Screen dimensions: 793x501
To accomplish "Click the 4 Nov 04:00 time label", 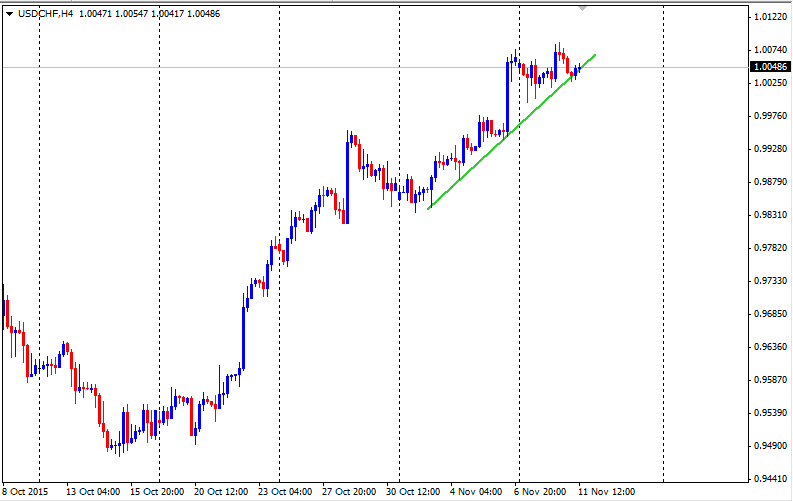I will point(476,492).
